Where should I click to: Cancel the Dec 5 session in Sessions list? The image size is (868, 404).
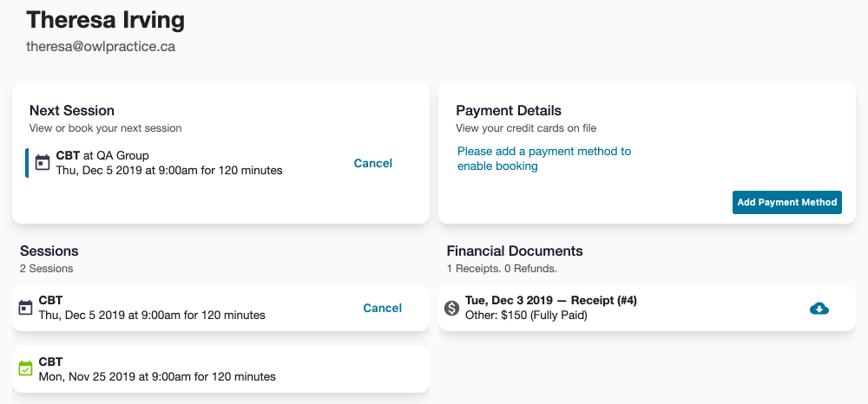click(x=382, y=308)
